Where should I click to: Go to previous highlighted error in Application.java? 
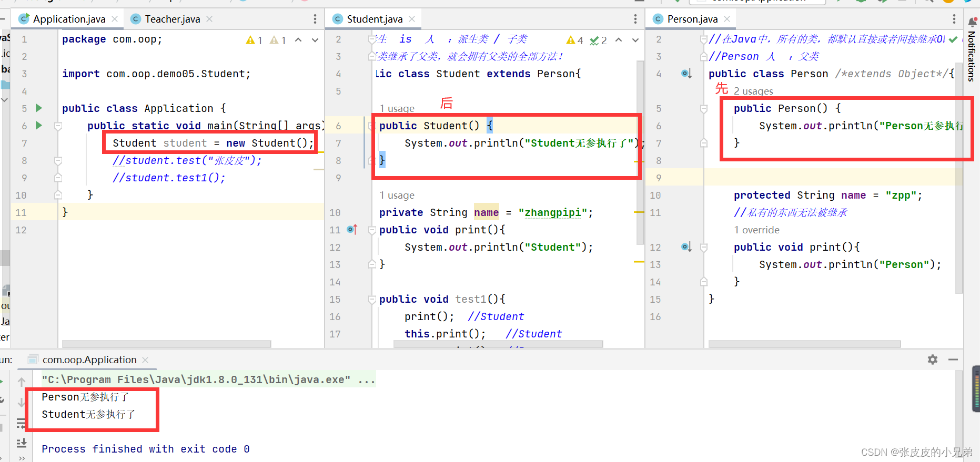(298, 40)
